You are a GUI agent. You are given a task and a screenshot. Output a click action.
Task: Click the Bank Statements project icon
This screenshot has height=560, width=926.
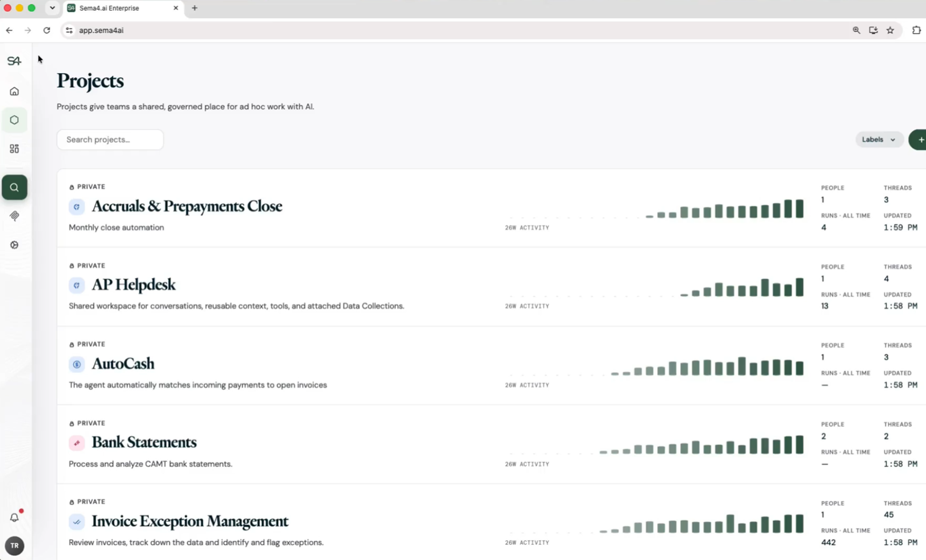coord(77,443)
